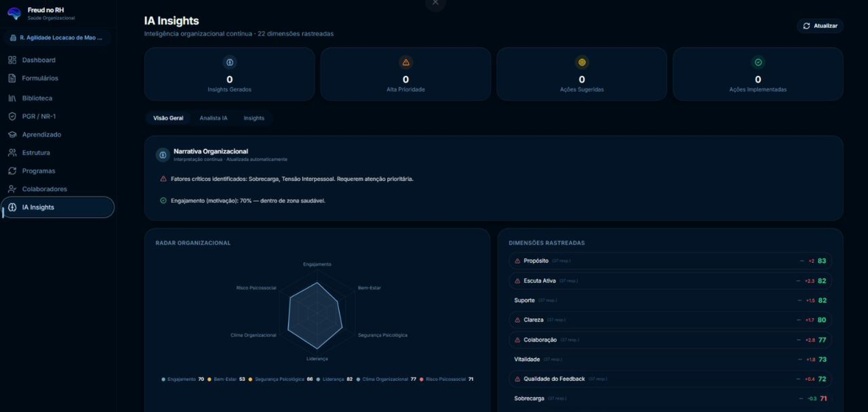868x412 pixels.
Task: Click the Liderança axis label on radar
Action: click(x=317, y=359)
